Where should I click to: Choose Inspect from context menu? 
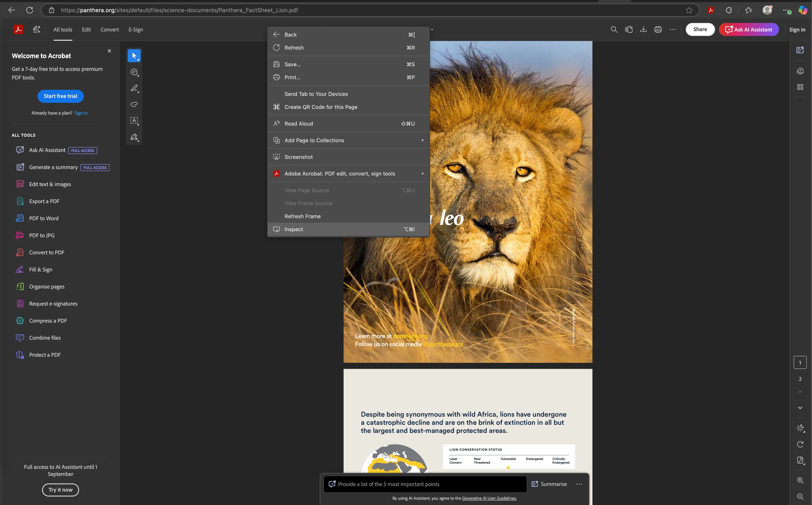[x=294, y=229]
